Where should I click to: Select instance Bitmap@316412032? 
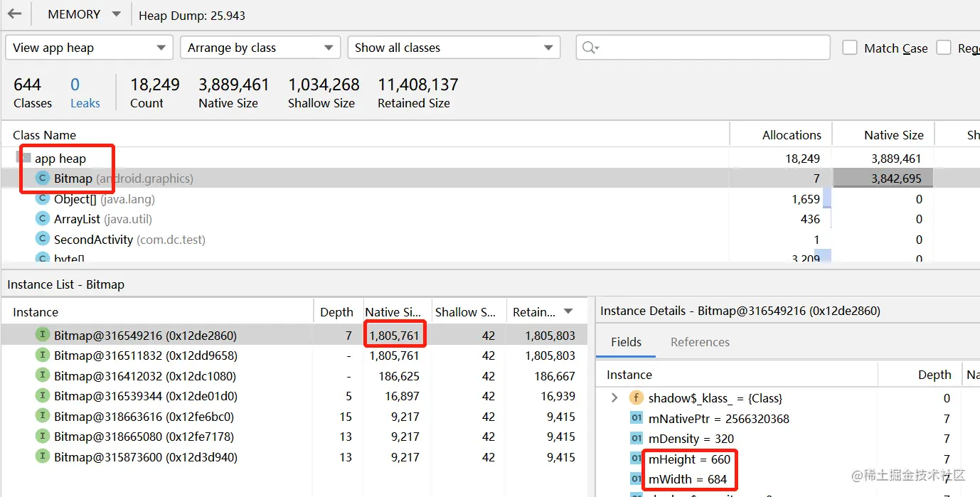(294, 375)
